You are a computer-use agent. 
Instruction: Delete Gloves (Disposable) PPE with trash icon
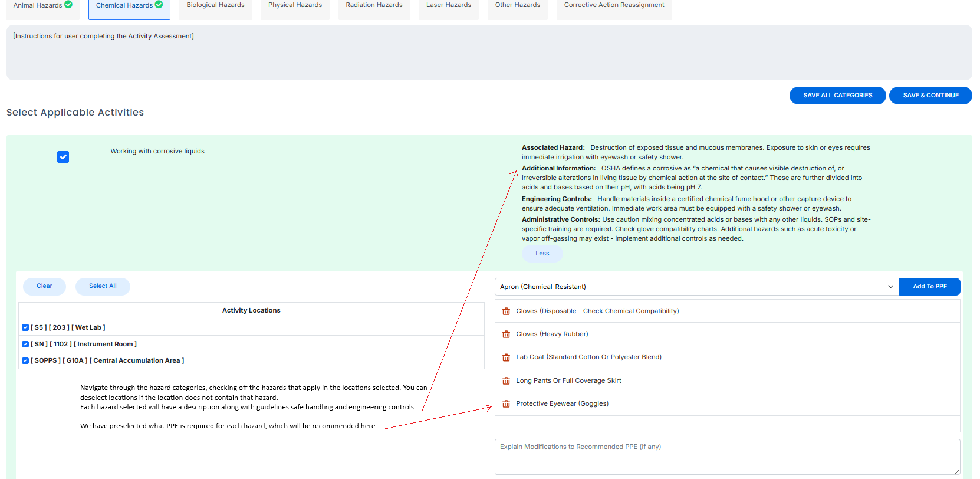pos(506,311)
